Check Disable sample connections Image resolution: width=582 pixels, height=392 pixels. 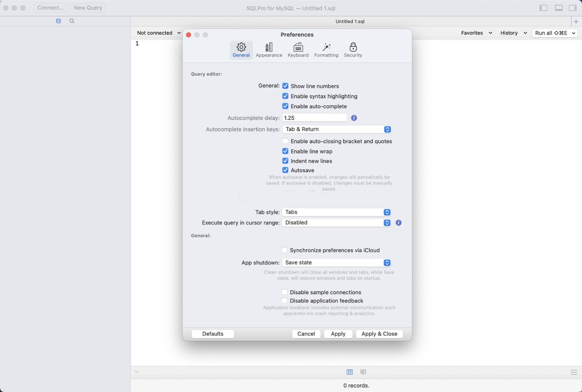click(x=284, y=292)
